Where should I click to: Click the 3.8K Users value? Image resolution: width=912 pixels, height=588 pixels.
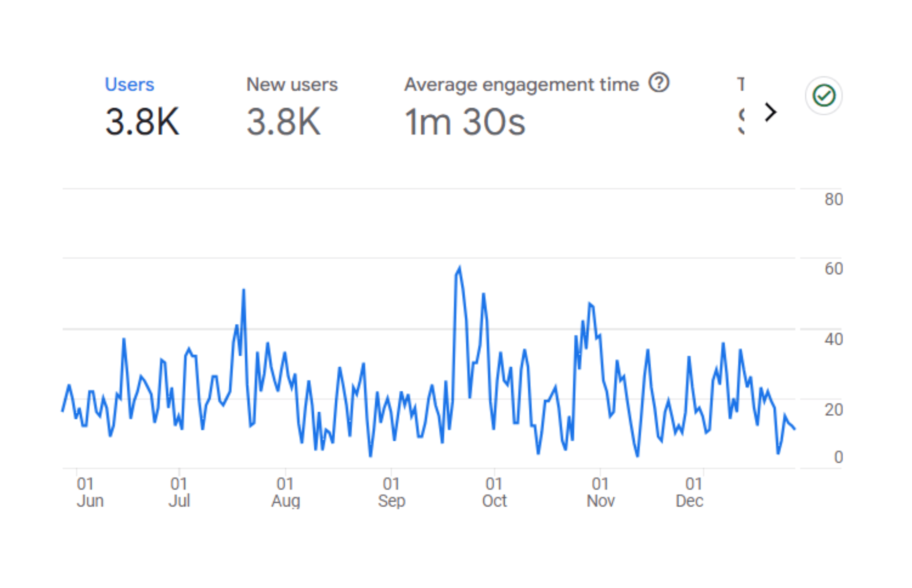pyautogui.click(x=142, y=122)
